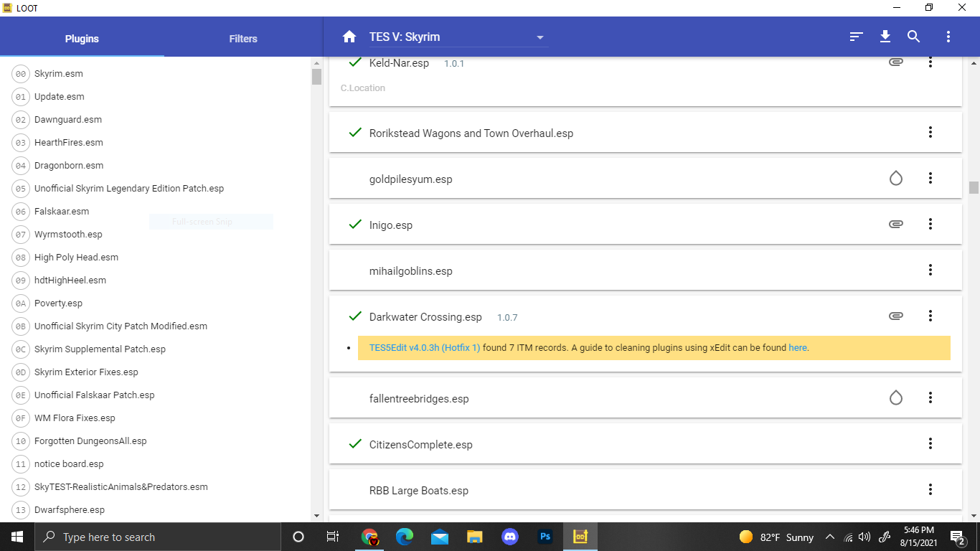
Task: Open Rorikstead Wagons and Town Overhaul.esp menu
Action: point(930,132)
